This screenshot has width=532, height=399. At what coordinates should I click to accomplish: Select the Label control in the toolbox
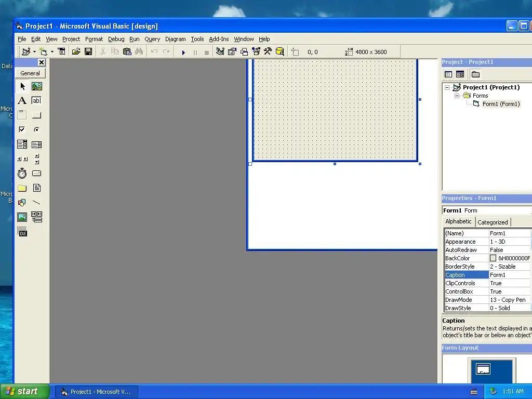(22, 100)
